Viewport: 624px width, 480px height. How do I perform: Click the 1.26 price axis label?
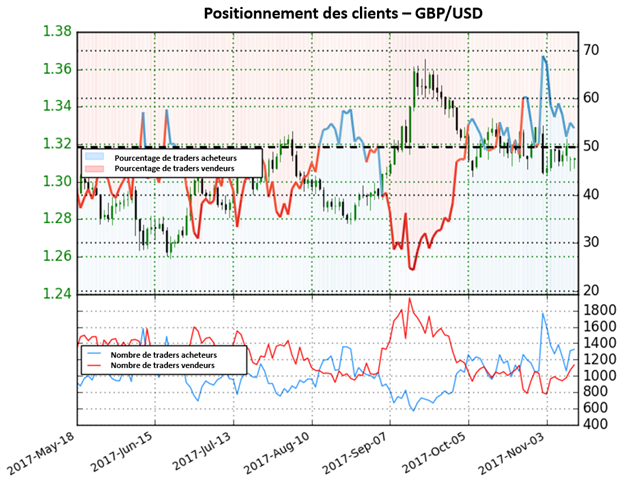click(x=58, y=256)
